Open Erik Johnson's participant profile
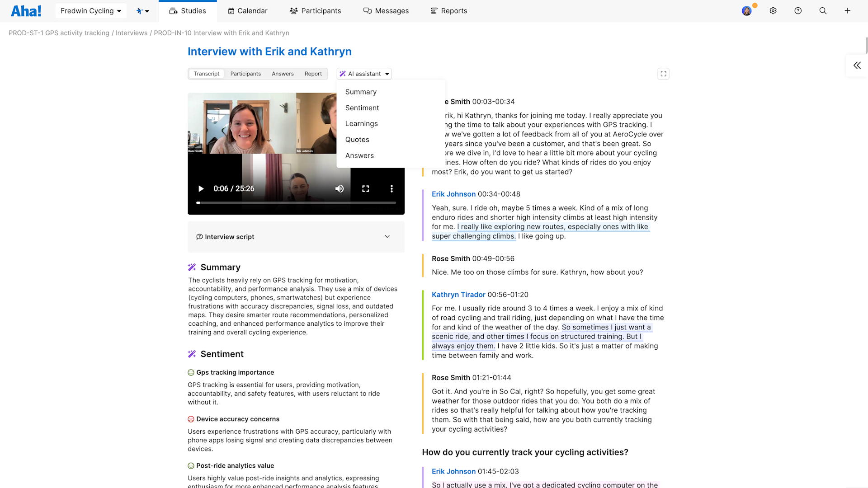The height and width of the screenshot is (488, 868). click(453, 194)
